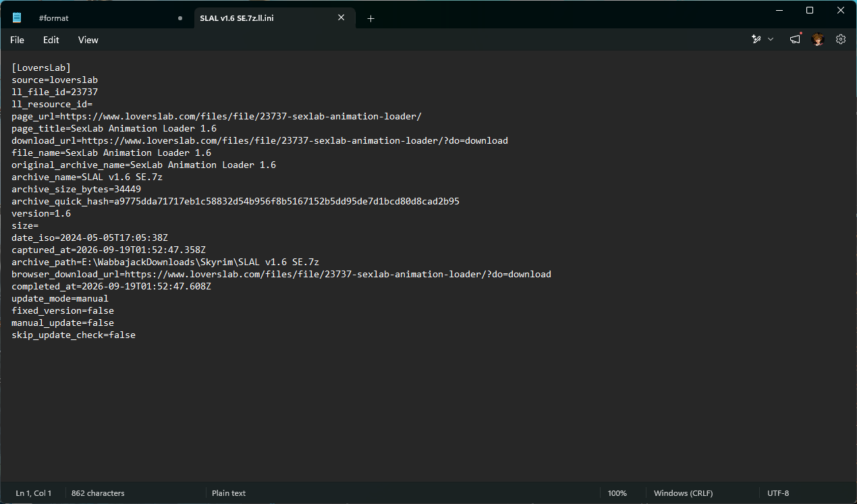This screenshot has height=504, width=857.
Task: Click the archive_quick_hash line
Action: [236, 201]
